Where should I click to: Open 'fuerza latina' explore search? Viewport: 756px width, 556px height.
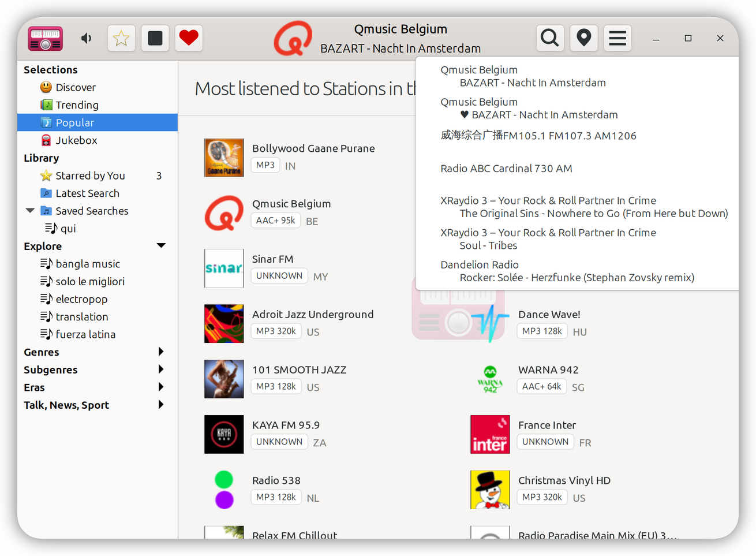[x=85, y=334]
